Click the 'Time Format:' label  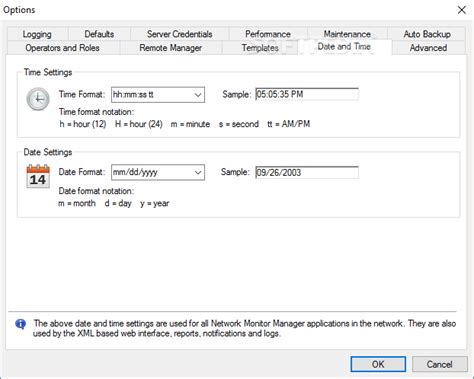point(82,94)
